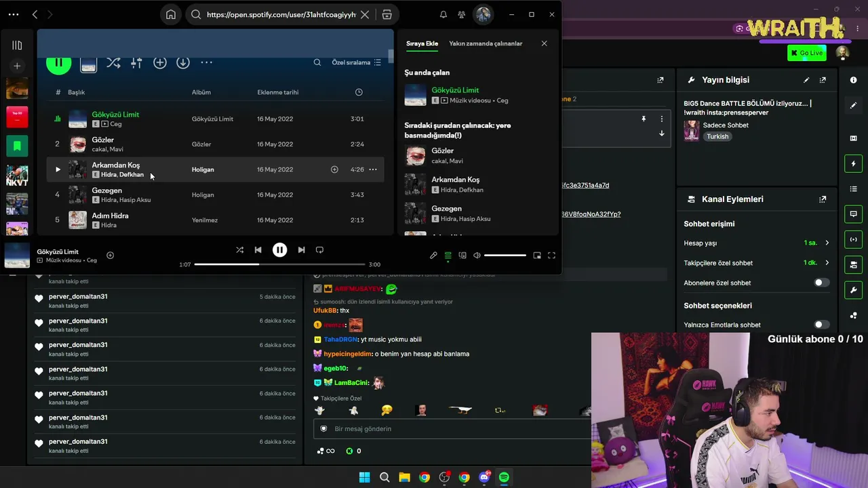Open the Windows Start menu

(364, 477)
